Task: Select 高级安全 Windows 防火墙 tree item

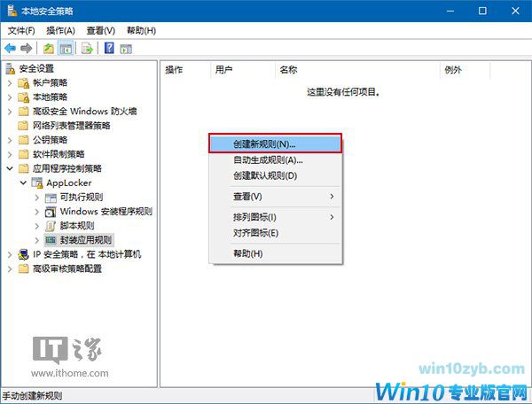Action: 84,112
